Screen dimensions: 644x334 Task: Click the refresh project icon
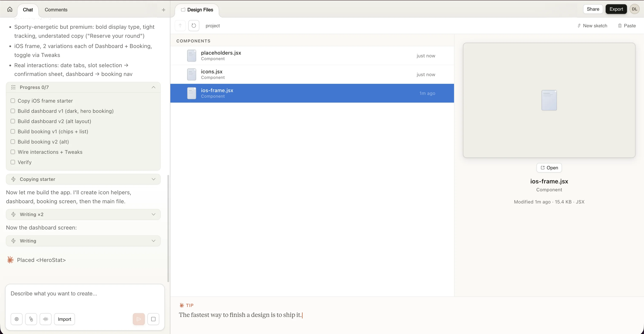(x=194, y=26)
